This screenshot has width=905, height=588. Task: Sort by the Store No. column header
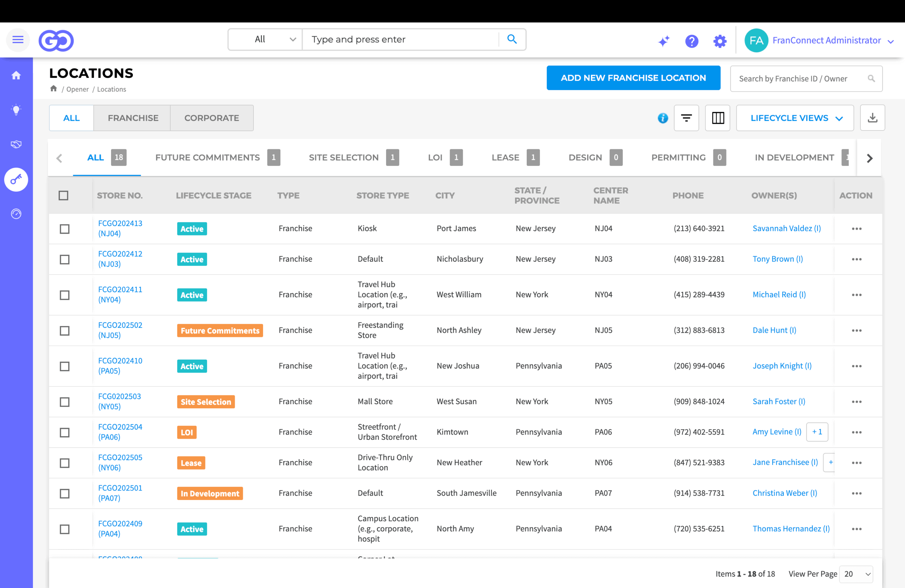[x=119, y=196]
